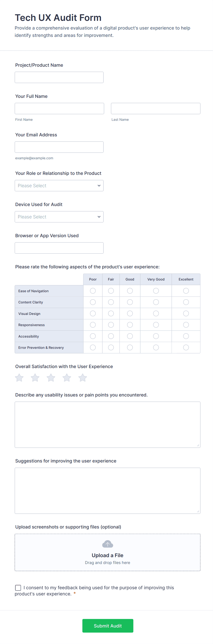
Task: Open the Role or Relationship dropdown
Action: click(59, 185)
